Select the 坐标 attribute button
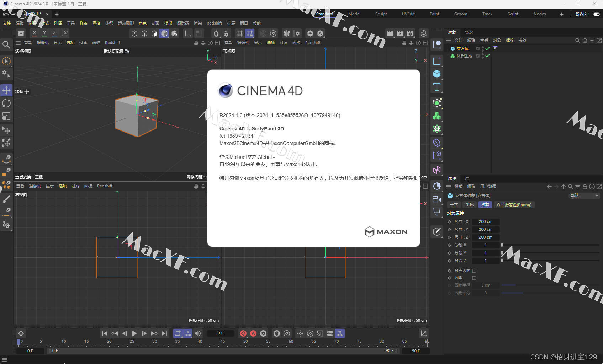The width and height of the screenshot is (603, 364). coord(470,205)
